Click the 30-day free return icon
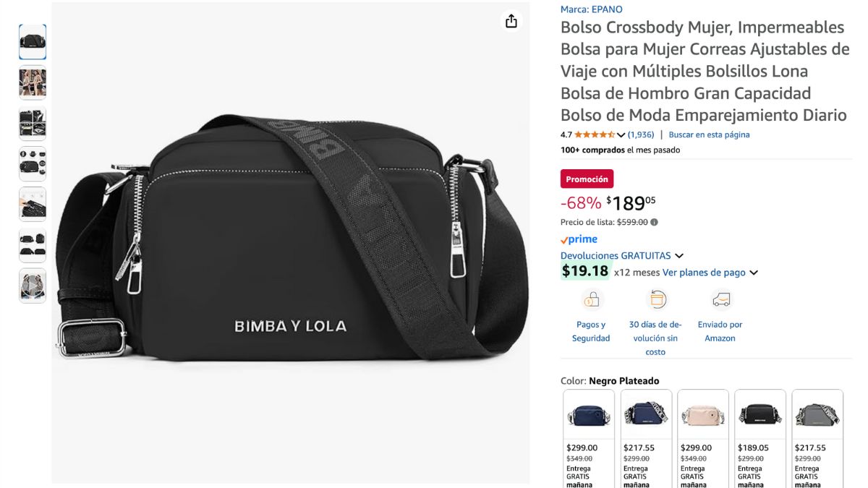868x488 pixels. (x=657, y=299)
